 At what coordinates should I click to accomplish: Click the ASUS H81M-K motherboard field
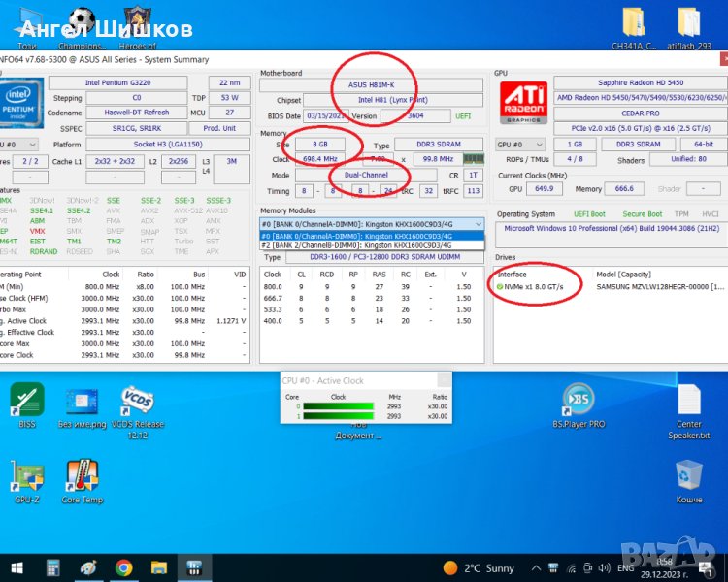click(x=371, y=84)
